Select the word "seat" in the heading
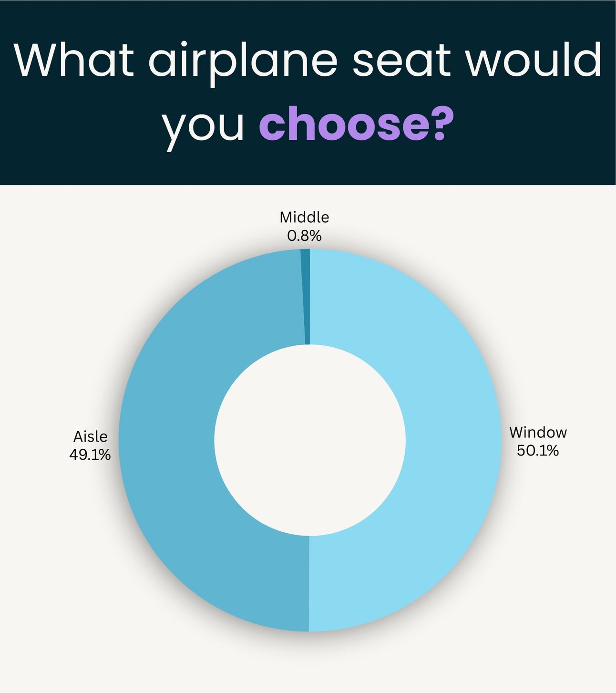This screenshot has height=693, width=616. [x=401, y=61]
